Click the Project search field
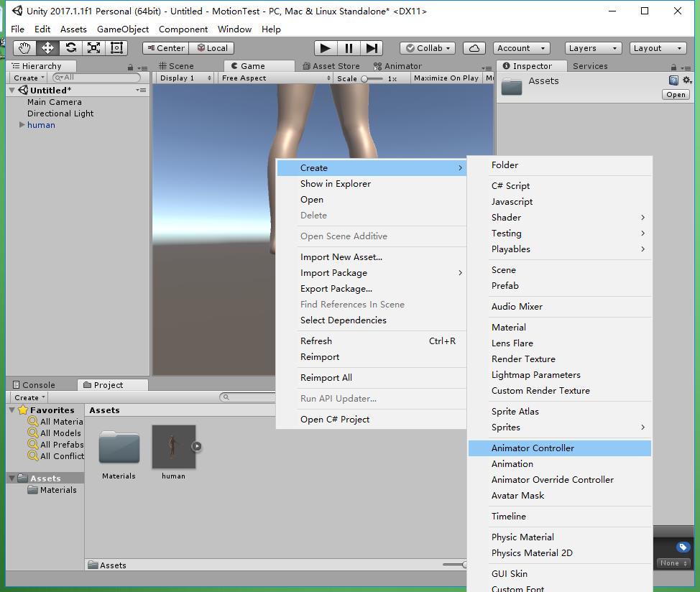 click(248, 397)
